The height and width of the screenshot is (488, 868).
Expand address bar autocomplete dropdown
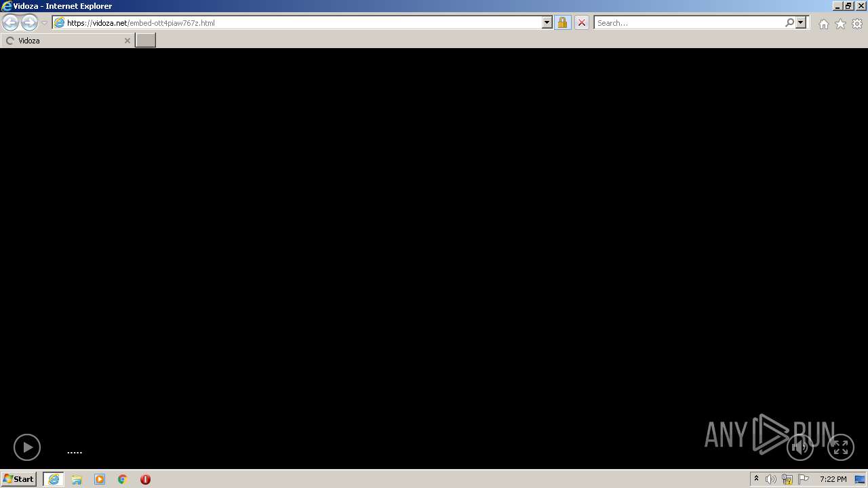547,22
